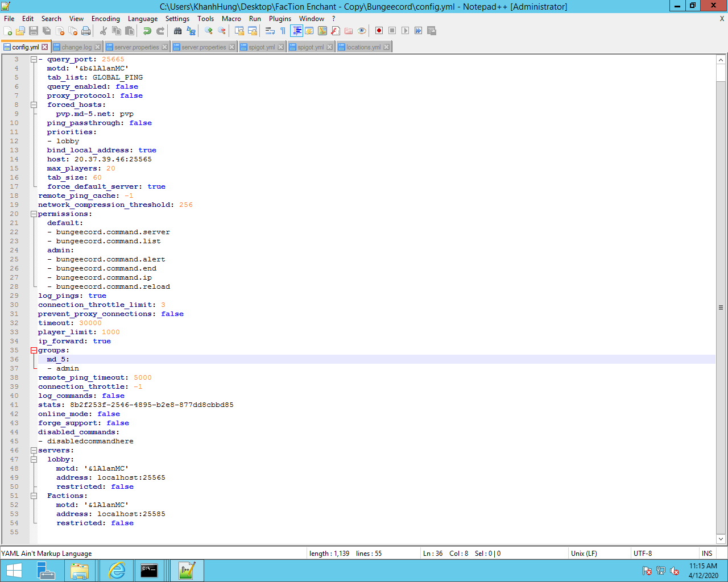
Task: Open the Command Prompt taskbar icon
Action: [x=149, y=571]
